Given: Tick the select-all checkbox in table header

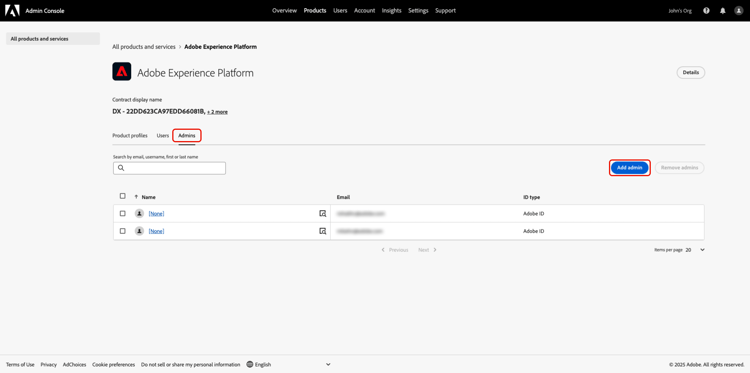Looking at the screenshot, I should pos(122,196).
